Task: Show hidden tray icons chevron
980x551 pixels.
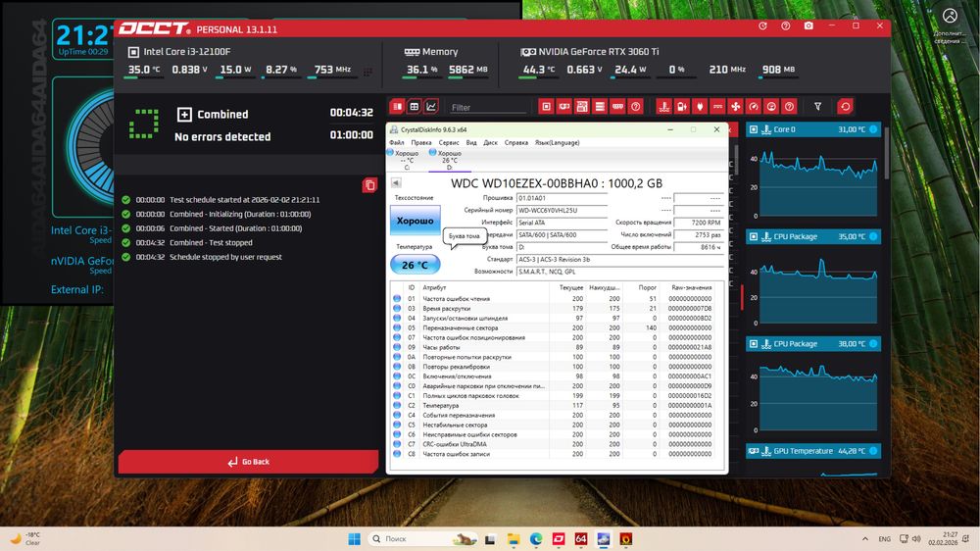Action: tap(865, 539)
